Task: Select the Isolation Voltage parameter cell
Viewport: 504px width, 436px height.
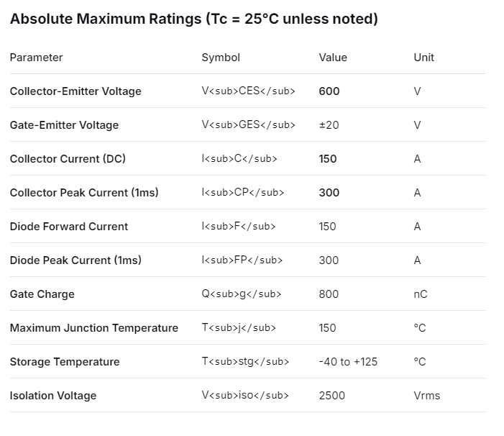Action: tap(53, 396)
